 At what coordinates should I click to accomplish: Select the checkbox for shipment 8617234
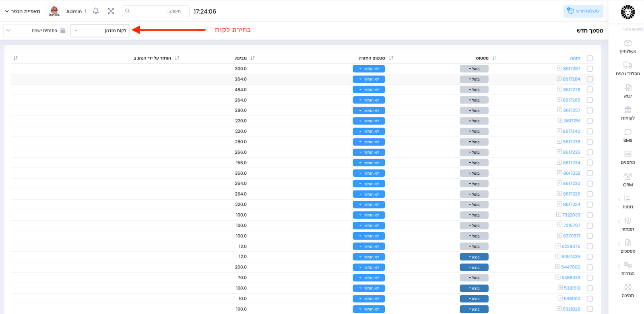(590, 163)
